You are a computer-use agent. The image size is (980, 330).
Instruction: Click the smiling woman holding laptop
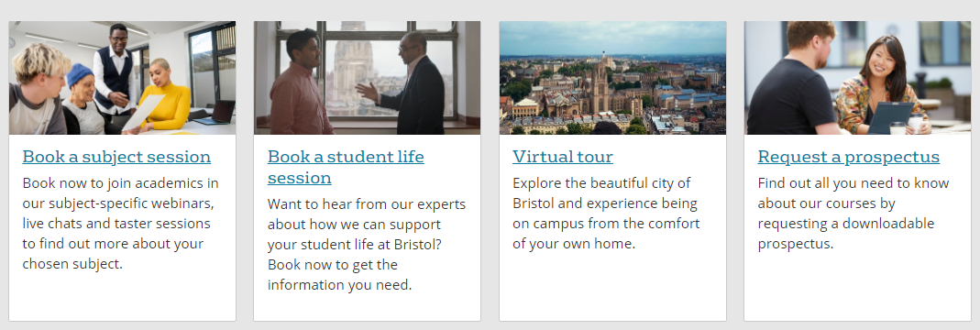(881, 85)
